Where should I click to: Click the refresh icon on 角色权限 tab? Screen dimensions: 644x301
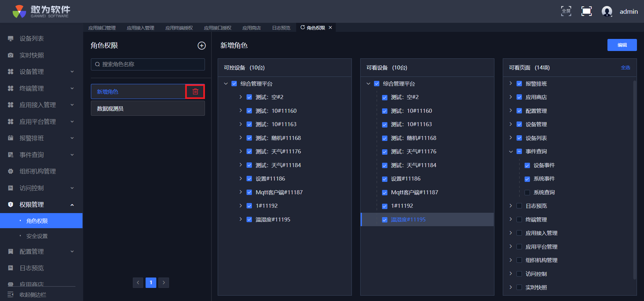click(x=303, y=28)
